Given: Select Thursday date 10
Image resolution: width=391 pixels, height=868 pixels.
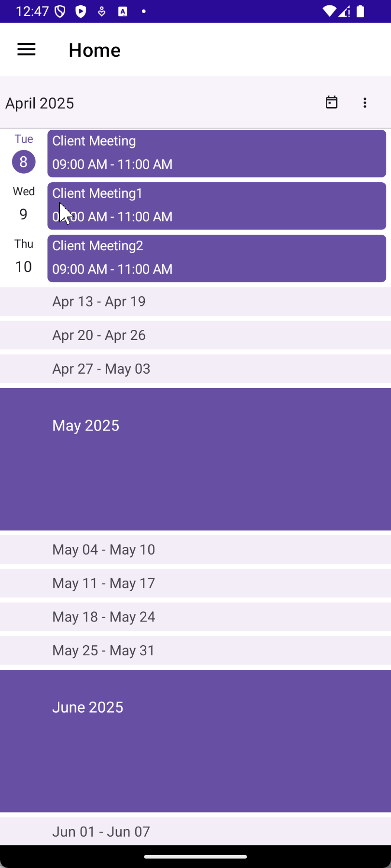Looking at the screenshot, I should pyautogui.click(x=24, y=267).
